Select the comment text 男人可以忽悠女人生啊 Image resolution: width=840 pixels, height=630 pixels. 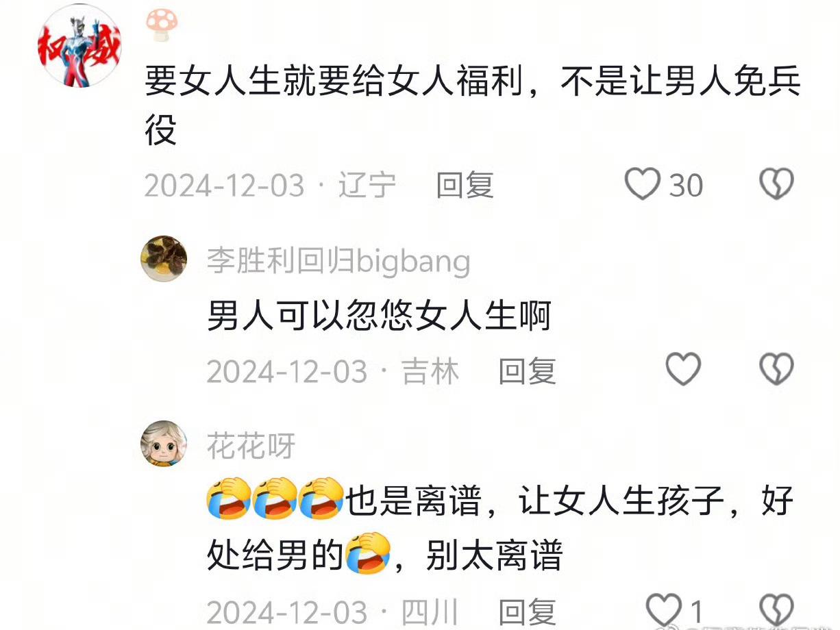coord(379,316)
